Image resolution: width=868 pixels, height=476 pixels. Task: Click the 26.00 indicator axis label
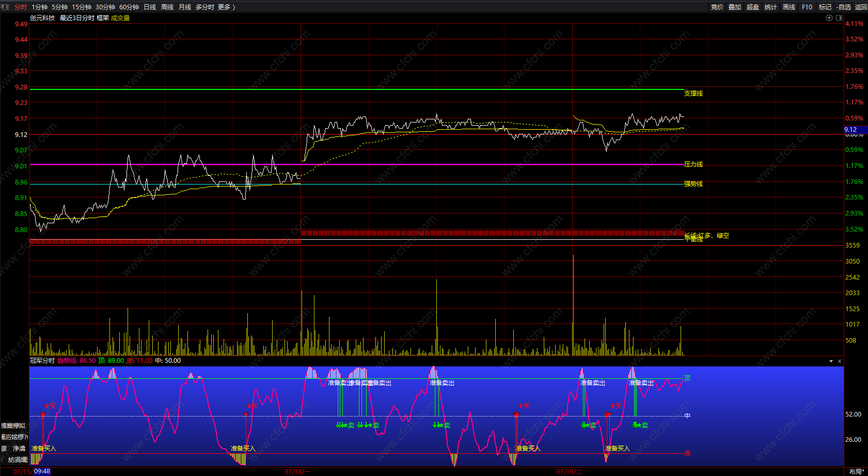pos(853,440)
